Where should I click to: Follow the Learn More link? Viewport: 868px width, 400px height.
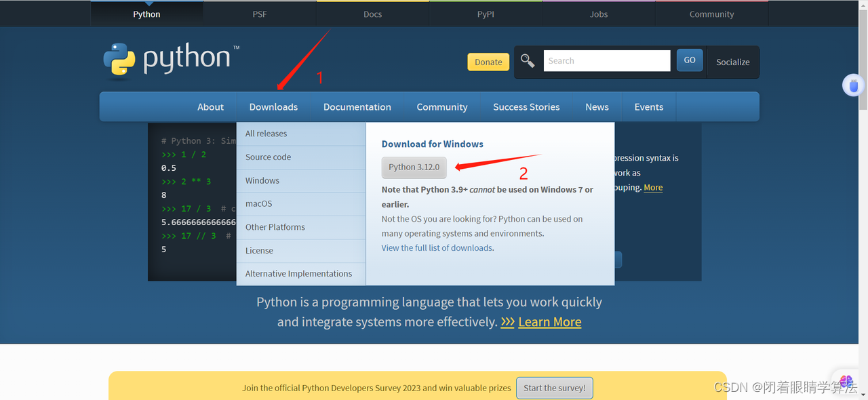pyautogui.click(x=549, y=322)
